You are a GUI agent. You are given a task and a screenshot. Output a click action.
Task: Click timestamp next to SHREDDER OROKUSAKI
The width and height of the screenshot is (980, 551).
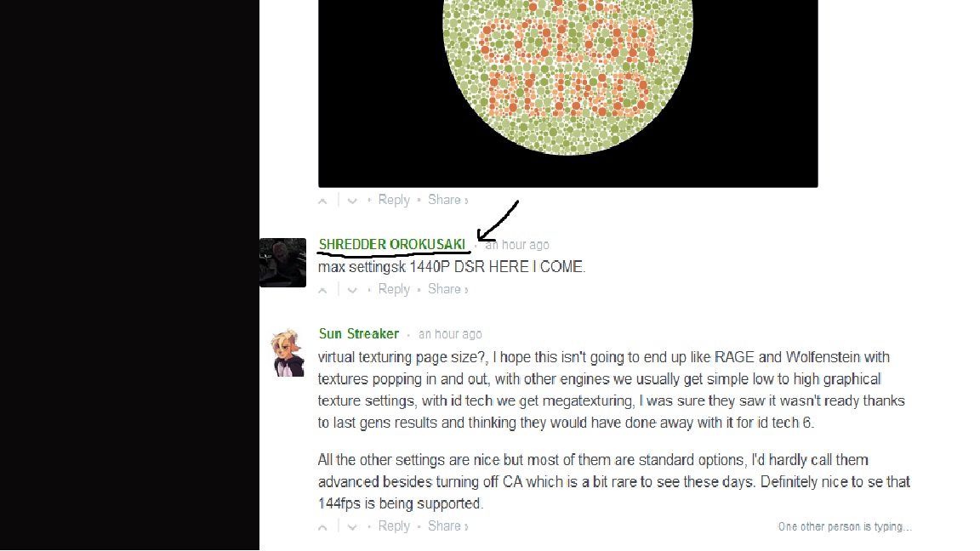click(517, 245)
